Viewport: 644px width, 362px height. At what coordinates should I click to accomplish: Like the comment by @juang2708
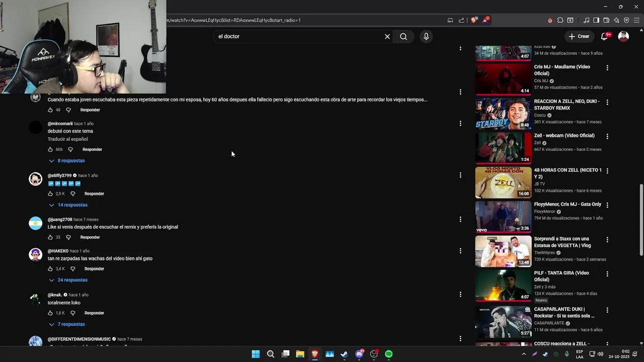[x=50, y=237]
